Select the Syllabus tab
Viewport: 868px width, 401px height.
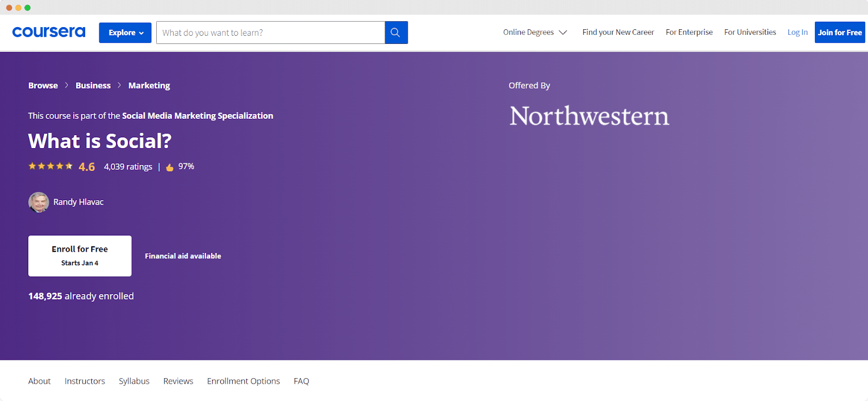tap(134, 381)
